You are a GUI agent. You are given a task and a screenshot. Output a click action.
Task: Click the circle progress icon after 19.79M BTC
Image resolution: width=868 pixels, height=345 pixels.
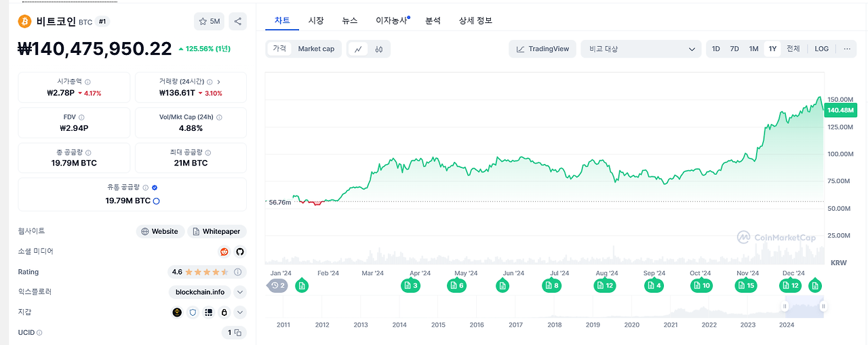[x=157, y=201]
